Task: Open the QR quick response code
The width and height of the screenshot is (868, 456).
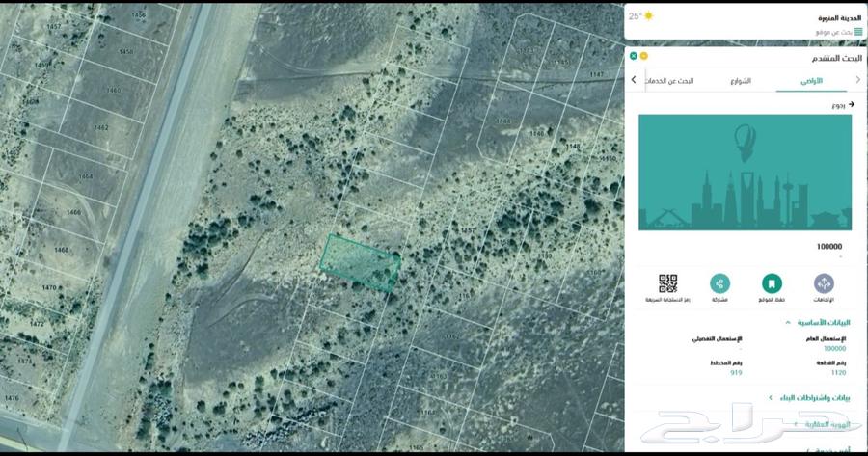Action: [x=667, y=283]
